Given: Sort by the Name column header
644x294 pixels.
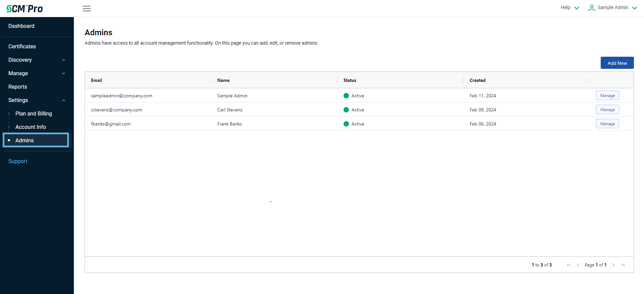Looking at the screenshot, I should pyautogui.click(x=223, y=80).
